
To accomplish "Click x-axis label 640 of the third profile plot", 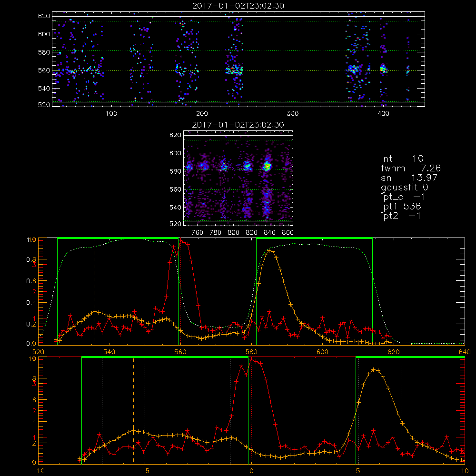I will click(465, 352).
